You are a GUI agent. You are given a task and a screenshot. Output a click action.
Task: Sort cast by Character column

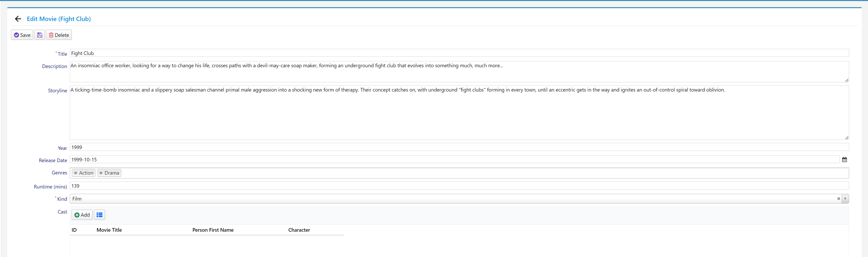pos(299,230)
